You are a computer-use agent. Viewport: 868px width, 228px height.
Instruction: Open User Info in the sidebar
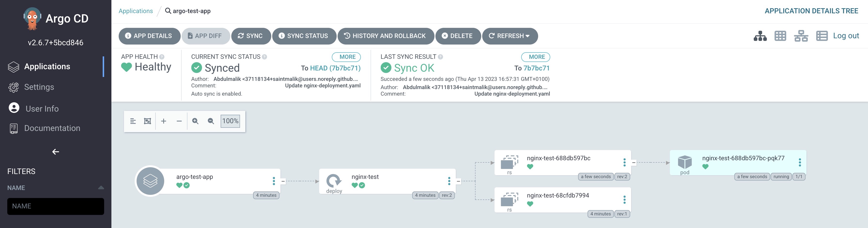pyautogui.click(x=42, y=108)
